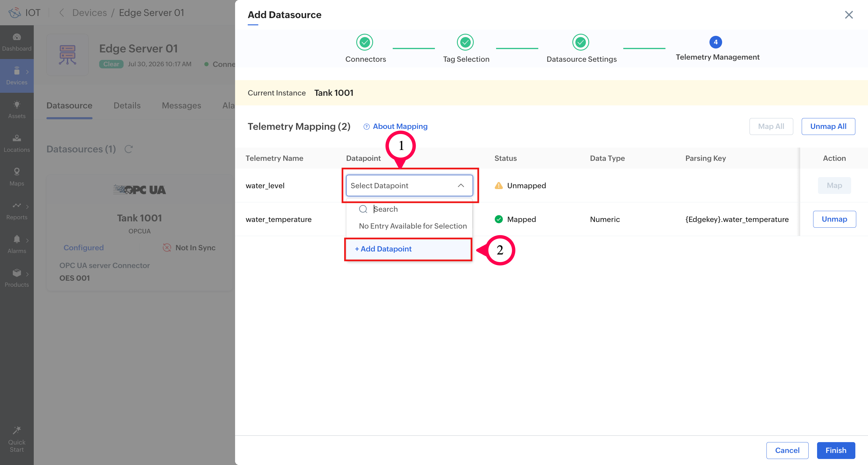This screenshot has width=868, height=465.
Task: Expand the Products sidebar submenu arrow
Action: point(27,274)
